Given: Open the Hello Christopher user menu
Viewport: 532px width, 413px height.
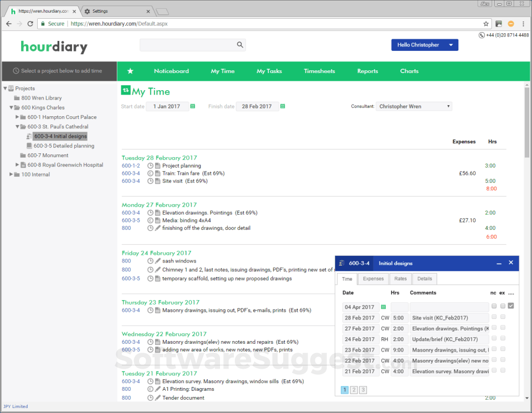Looking at the screenshot, I should [x=425, y=45].
